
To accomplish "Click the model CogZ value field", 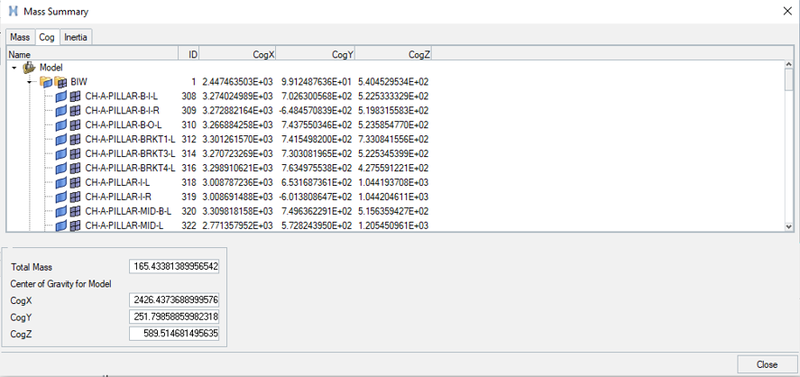I will pos(174,334).
